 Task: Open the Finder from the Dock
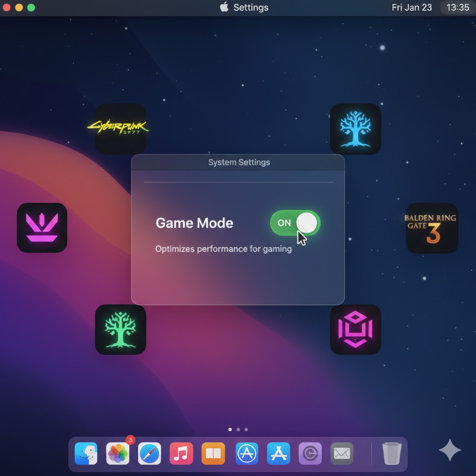(x=86, y=453)
